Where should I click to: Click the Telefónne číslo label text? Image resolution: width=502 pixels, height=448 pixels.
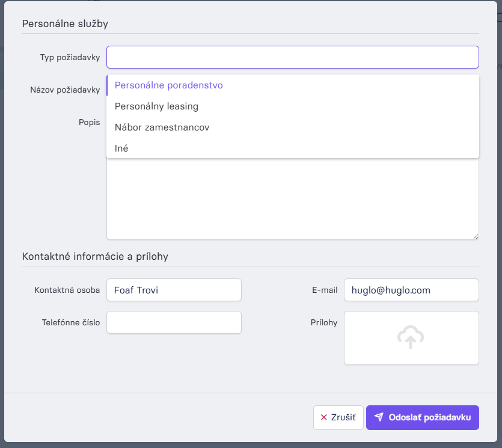(x=71, y=322)
